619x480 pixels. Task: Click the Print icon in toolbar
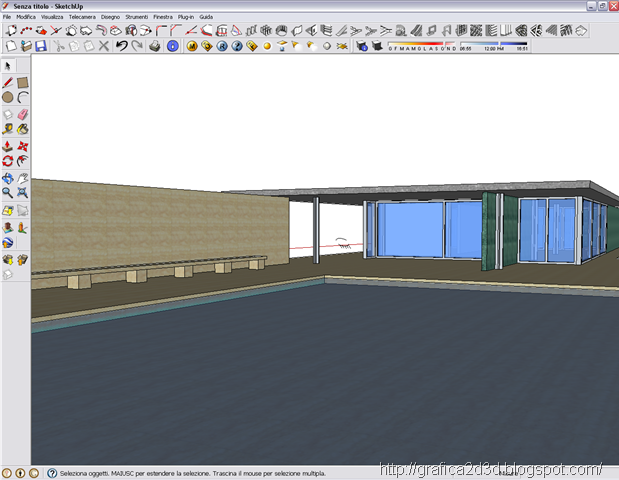tap(154, 46)
